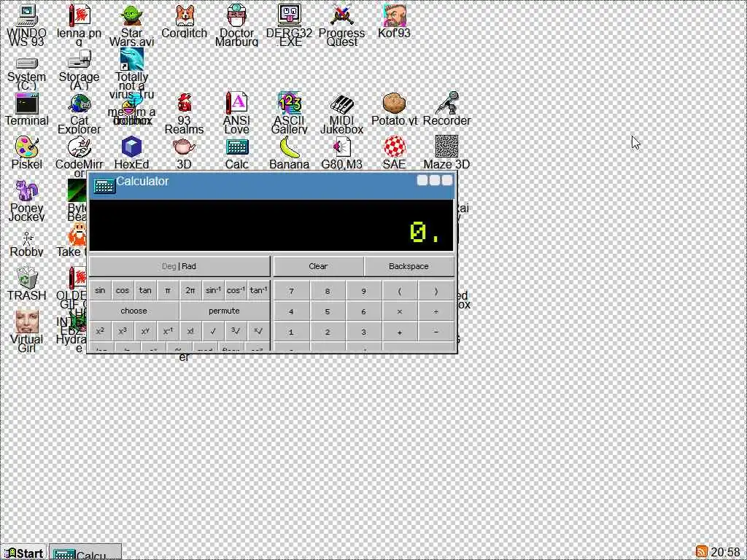This screenshot has height=560, width=747.
Task: Click the multiply × button
Action: (399, 311)
